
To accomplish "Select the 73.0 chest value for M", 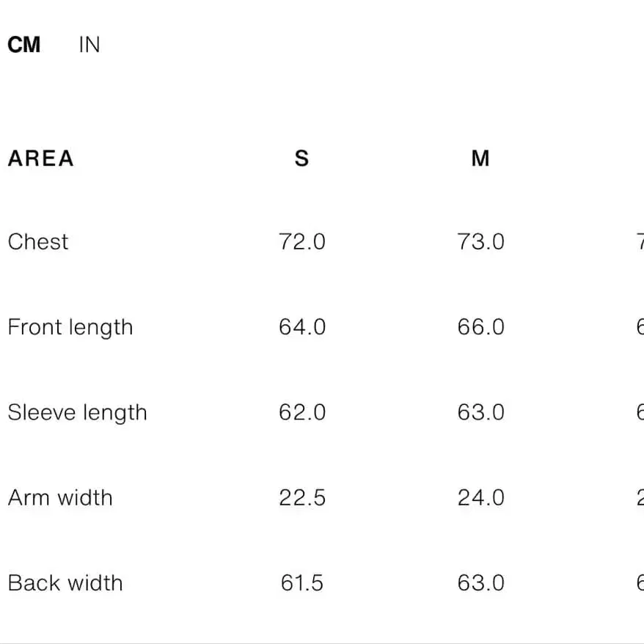I will click(x=480, y=241).
